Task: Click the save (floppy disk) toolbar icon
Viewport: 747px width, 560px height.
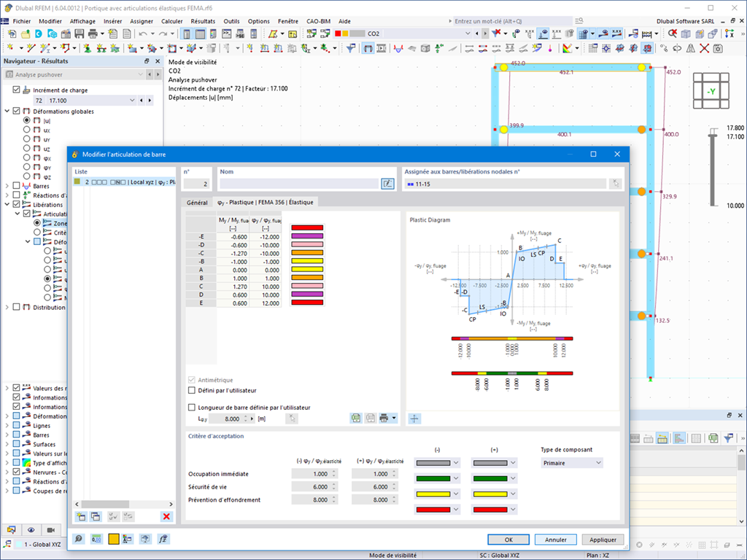Action: click(x=79, y=34)
